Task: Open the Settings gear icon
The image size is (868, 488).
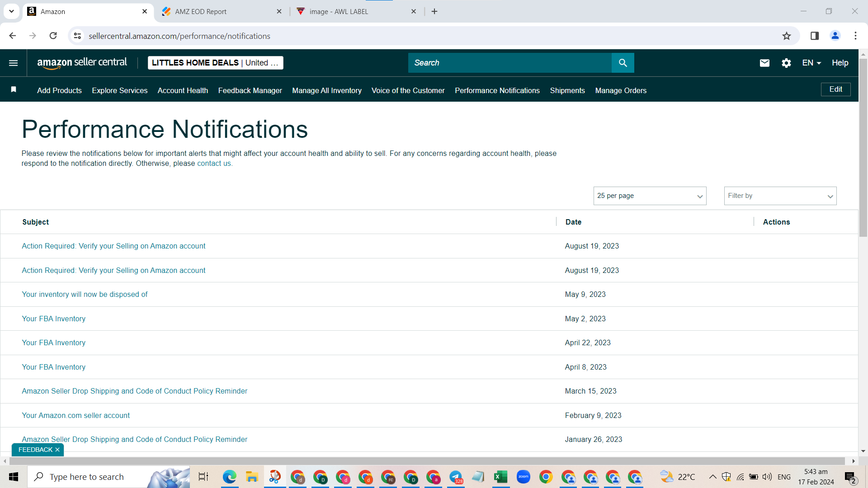Action: (x=786, y=63)
